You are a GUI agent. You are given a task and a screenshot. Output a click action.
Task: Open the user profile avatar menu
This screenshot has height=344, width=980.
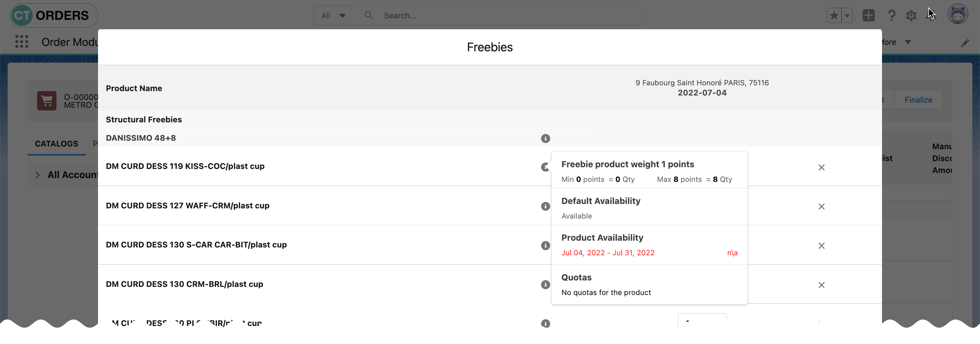pos(957,15)
